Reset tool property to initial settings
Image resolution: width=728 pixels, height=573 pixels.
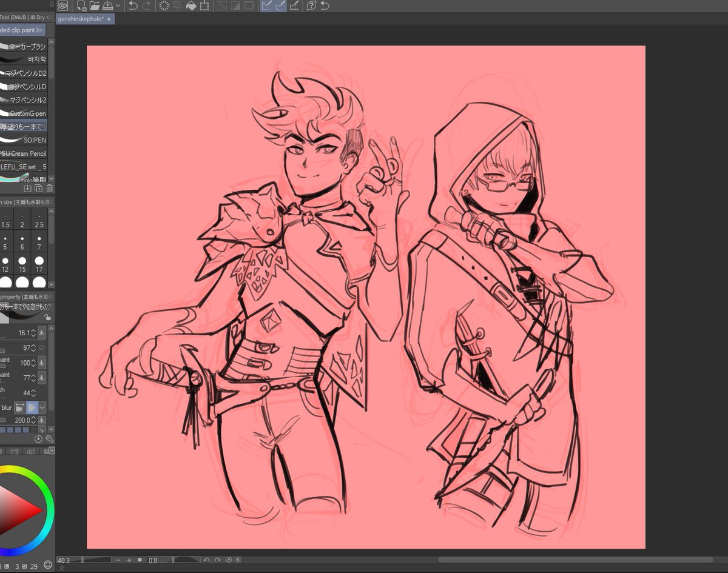click(39, 438)
